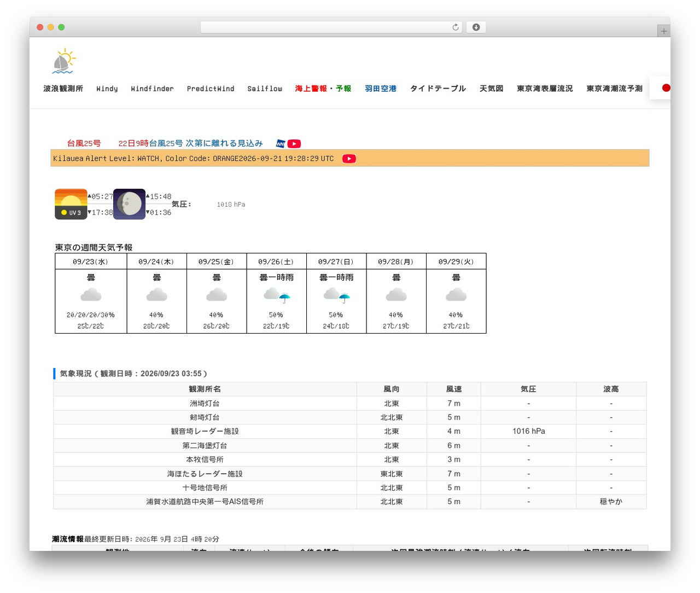Click the sunrise UV 3 icon
700x593 pixels.
pyautogui.click(x=71, y=204)
